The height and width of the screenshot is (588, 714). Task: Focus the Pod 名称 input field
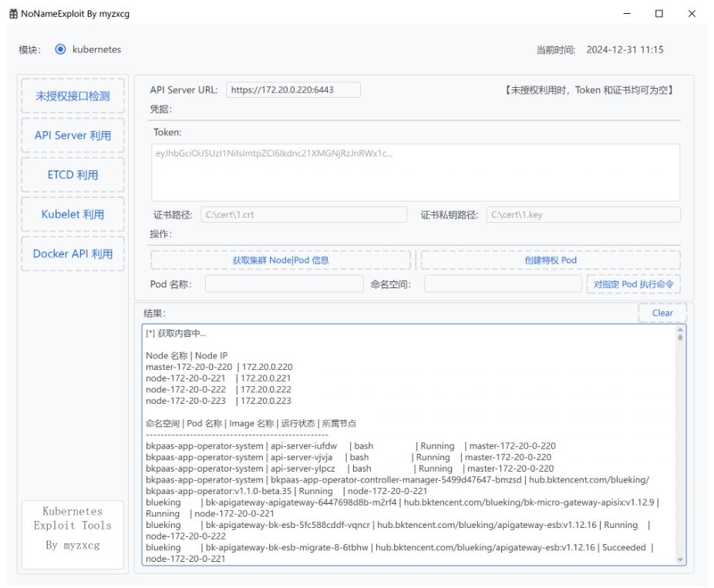coord(285,284)
